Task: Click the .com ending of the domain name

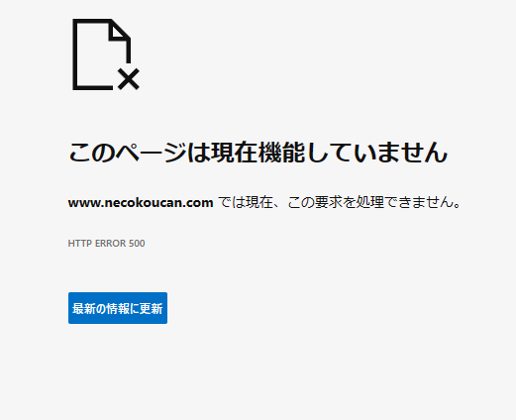Action: [198, 202]
